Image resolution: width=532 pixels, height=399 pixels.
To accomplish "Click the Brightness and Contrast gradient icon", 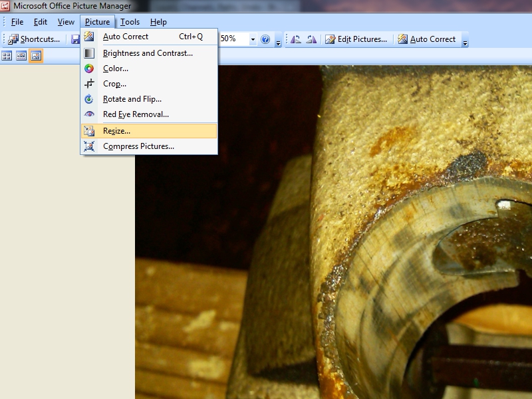I will click(x=89, y=53).
